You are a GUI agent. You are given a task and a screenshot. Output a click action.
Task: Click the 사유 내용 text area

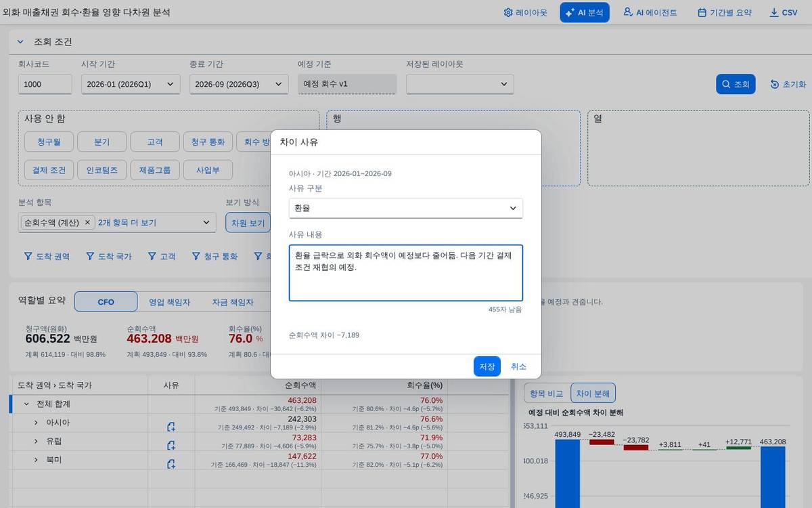coord(405,272)
